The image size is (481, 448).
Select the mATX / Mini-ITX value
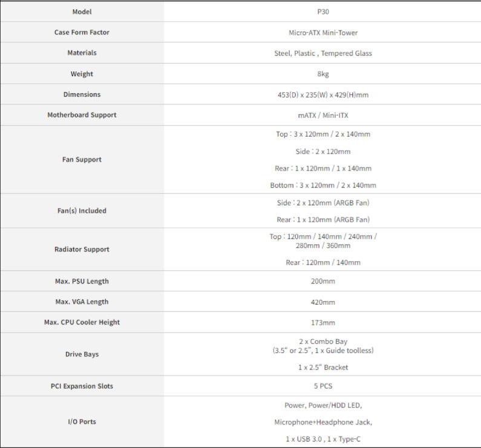(323, 115)
